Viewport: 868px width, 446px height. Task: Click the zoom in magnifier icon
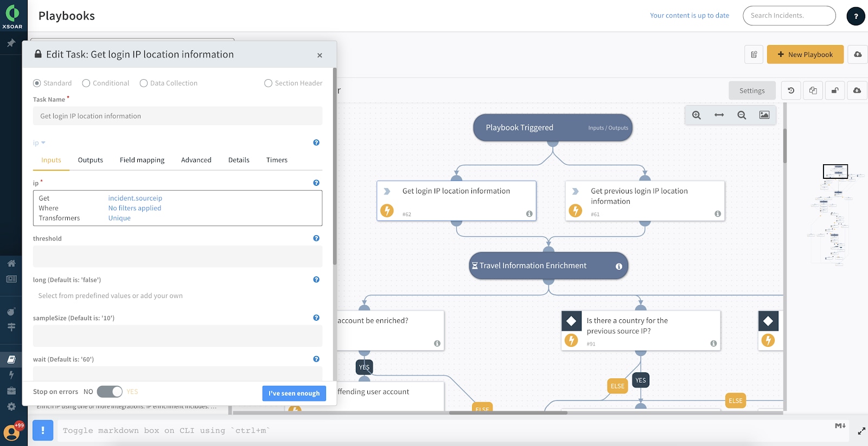(697, 115)
